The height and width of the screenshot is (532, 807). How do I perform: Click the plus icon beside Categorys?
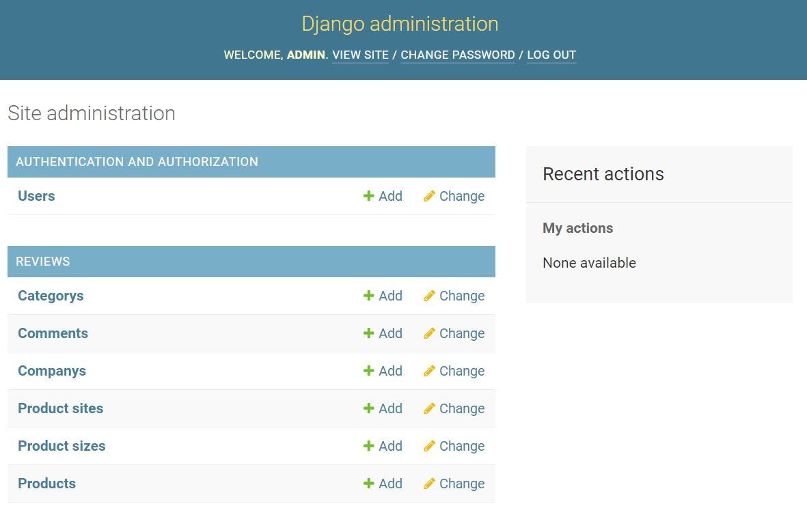pos(368,296)
